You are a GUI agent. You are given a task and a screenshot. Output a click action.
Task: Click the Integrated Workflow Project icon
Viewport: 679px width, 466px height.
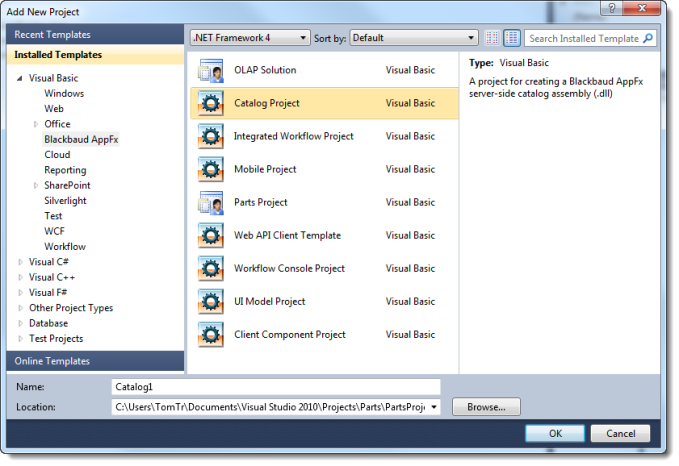click(x=211, y=136)
